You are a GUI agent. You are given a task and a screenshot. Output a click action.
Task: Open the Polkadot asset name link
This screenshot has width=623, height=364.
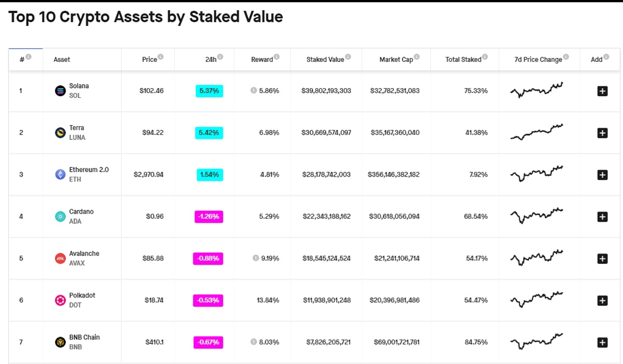[82, 295]
